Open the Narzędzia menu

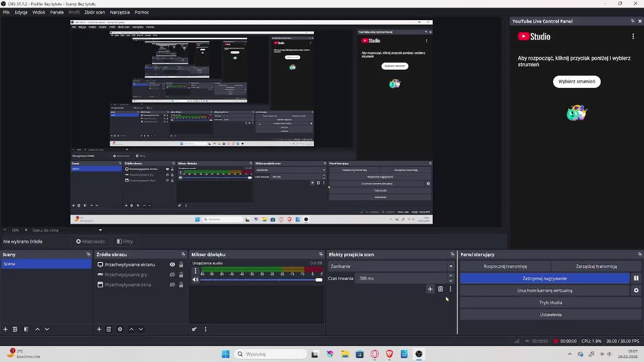[x=120, y=12]
